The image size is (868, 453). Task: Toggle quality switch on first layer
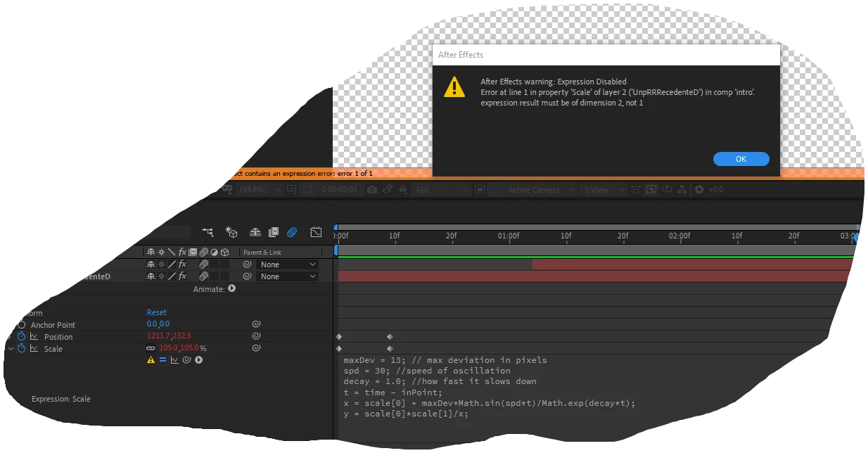[x=172, y=264]
